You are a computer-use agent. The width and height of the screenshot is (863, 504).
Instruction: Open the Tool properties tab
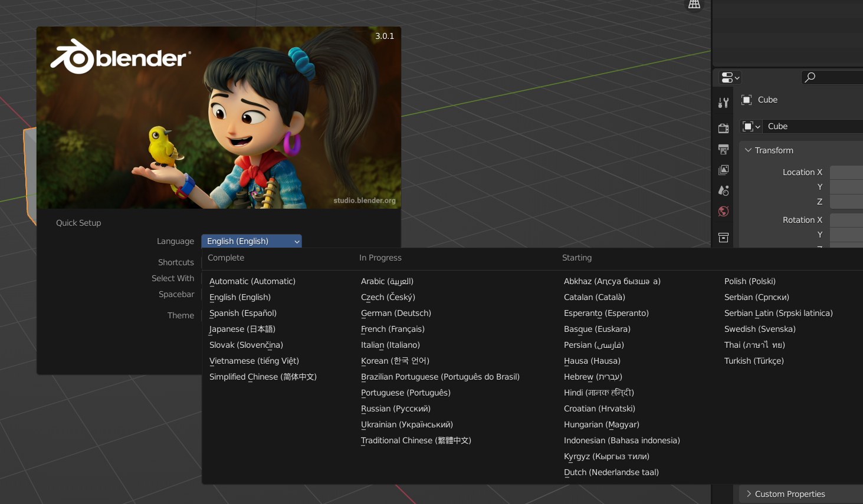click(723, 103)
